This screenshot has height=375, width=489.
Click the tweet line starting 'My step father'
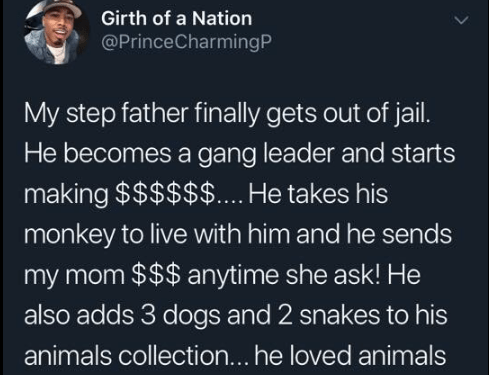[227, 113]
